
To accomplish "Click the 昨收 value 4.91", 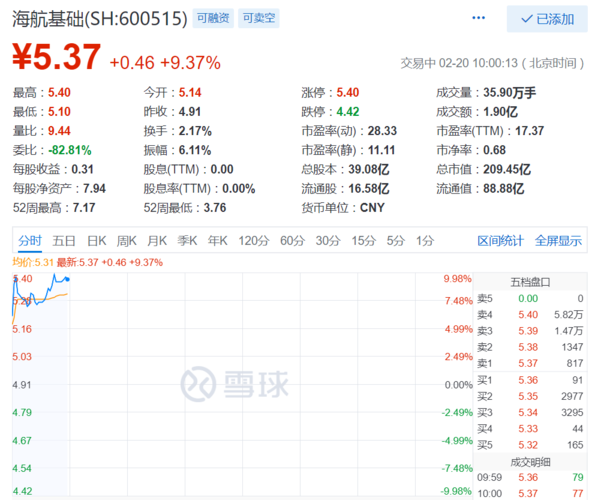I will (x=190, y=112).
